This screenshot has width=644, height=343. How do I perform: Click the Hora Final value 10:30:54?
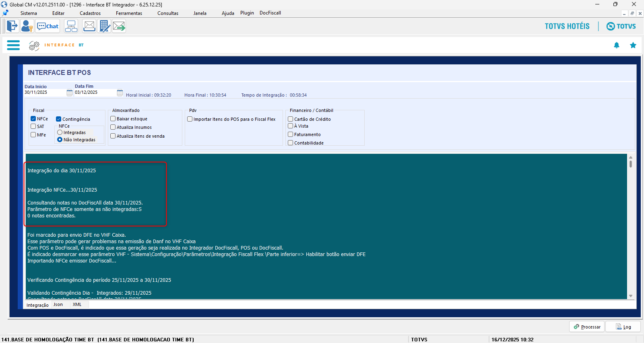(x=217, y=95)
